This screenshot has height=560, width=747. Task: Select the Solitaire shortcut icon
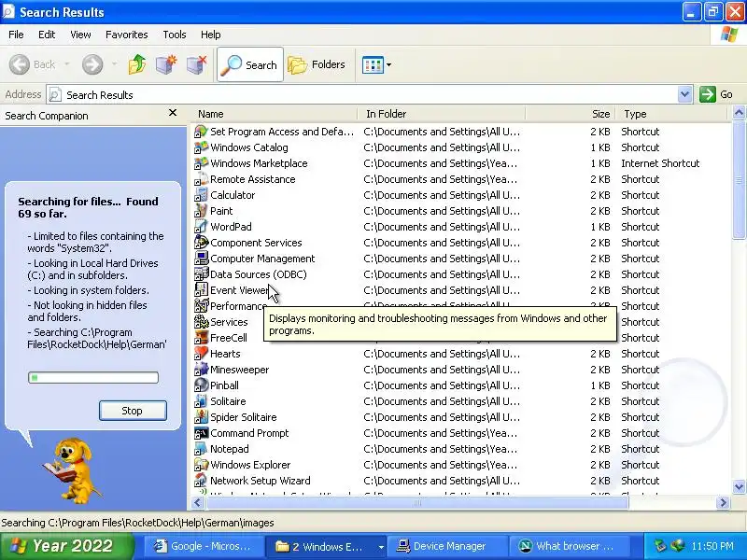201,401
